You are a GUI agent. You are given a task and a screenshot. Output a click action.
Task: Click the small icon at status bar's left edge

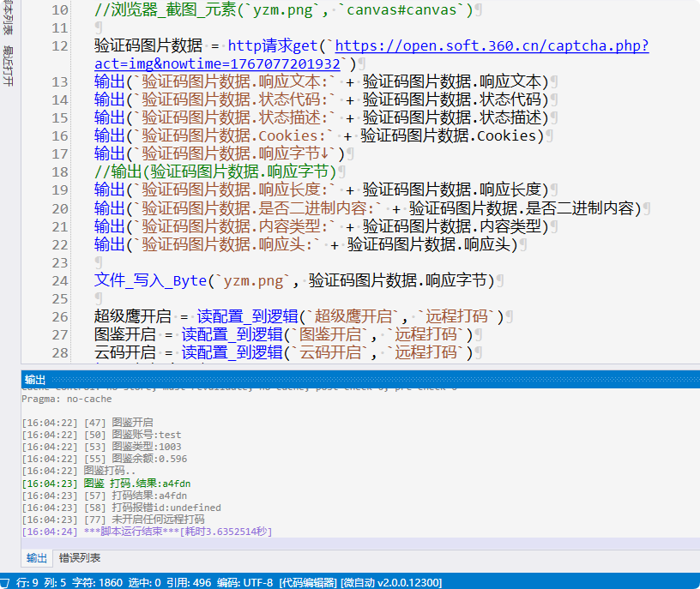tap(5, 583)
